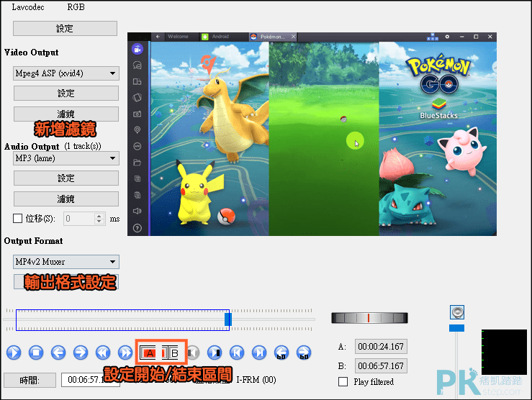The height and width of the screenshot is (400, 532).
Task: Open the MP4v2 Muxer output format dropdown
Action: 66,262
